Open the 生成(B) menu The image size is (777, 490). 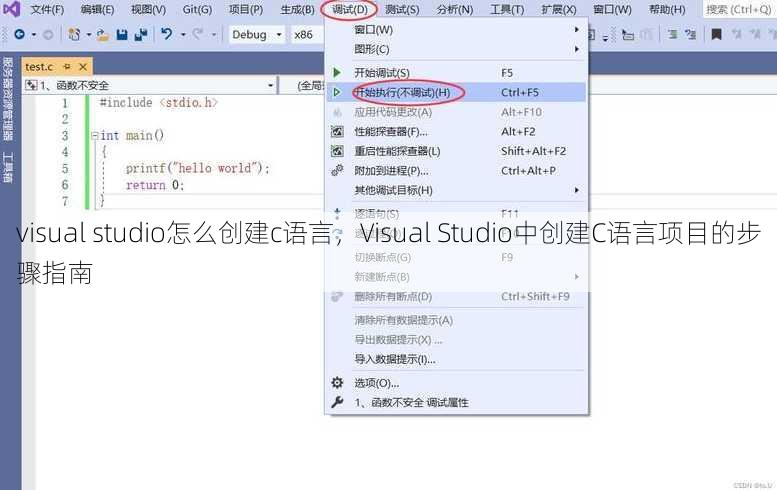(x=297, y=9)
